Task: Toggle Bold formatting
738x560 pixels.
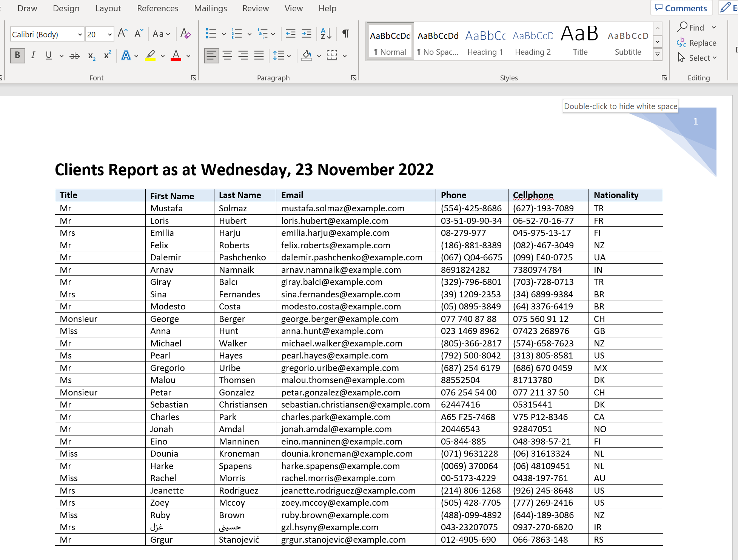Action: pos(17,55)
